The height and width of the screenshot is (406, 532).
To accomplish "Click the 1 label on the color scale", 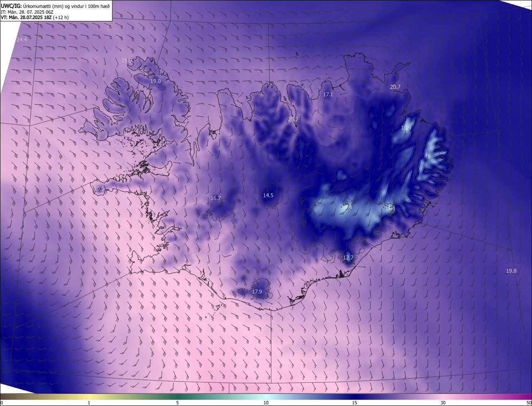I will 89,403.
